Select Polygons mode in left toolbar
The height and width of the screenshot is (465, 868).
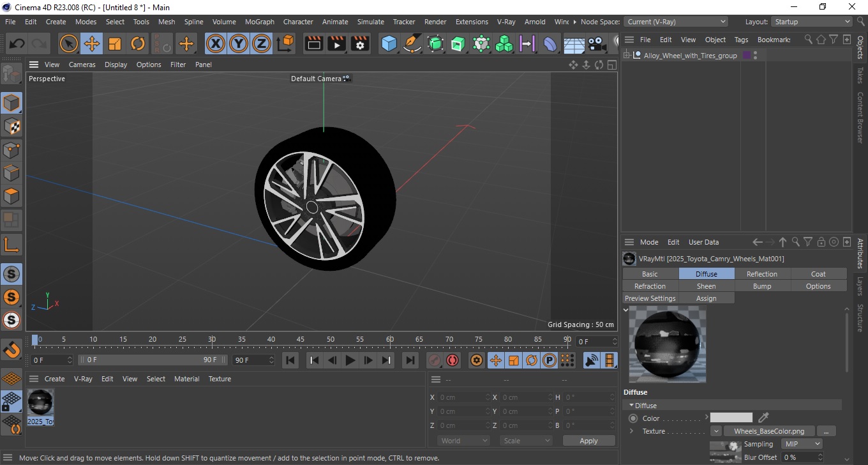pos(11,196)
